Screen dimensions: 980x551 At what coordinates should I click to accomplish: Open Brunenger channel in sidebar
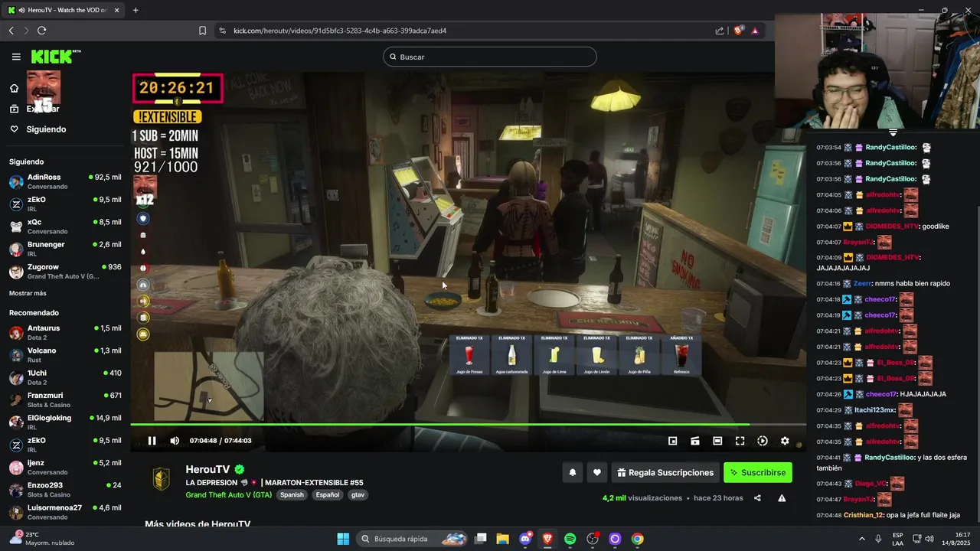65,249
